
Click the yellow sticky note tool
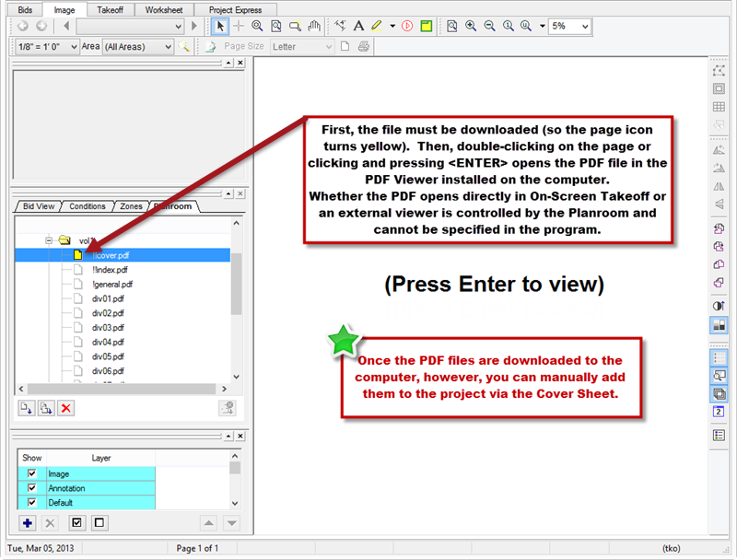tap(427, 27)
